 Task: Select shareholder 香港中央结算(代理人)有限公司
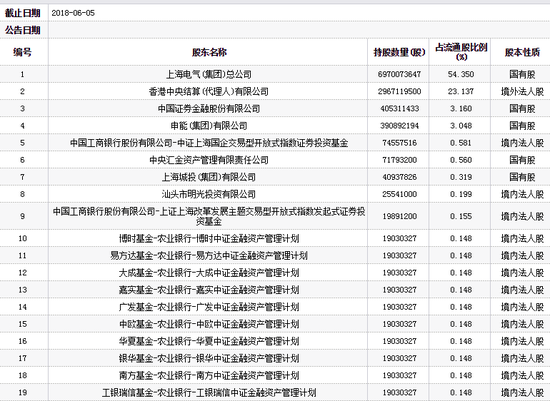pyautogui.click(x=209, y=92)
